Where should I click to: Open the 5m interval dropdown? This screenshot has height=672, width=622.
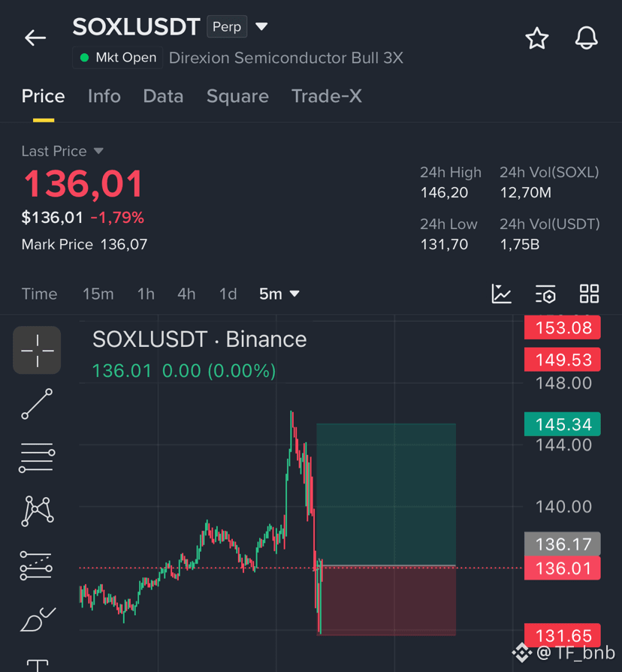279,294
